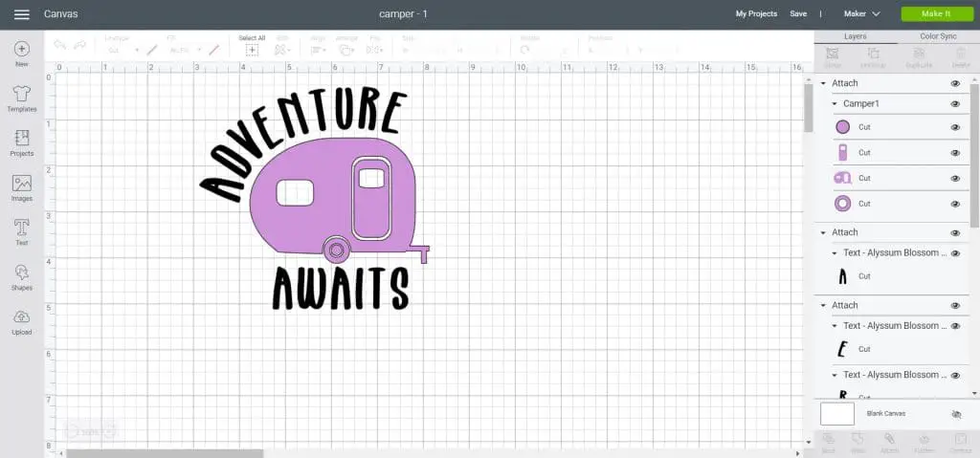Viewport: 980px width, 458px height.
Task: Click the Slice tool icon
Action: click(x=829, y=439)
